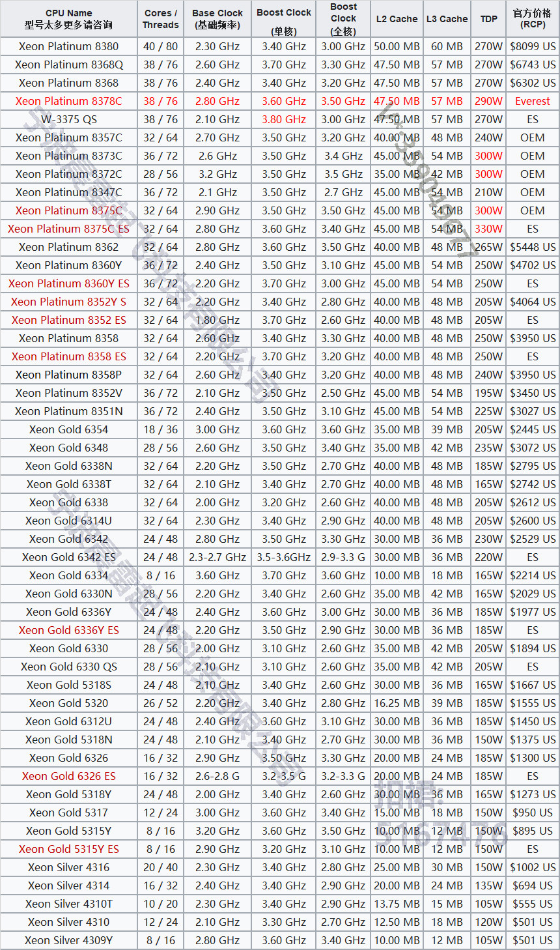Select the red "Xeon Gold 6326 ES" name
Image resolution: width=560 pixels, height=950 pixels.
(x=68, y=776)
